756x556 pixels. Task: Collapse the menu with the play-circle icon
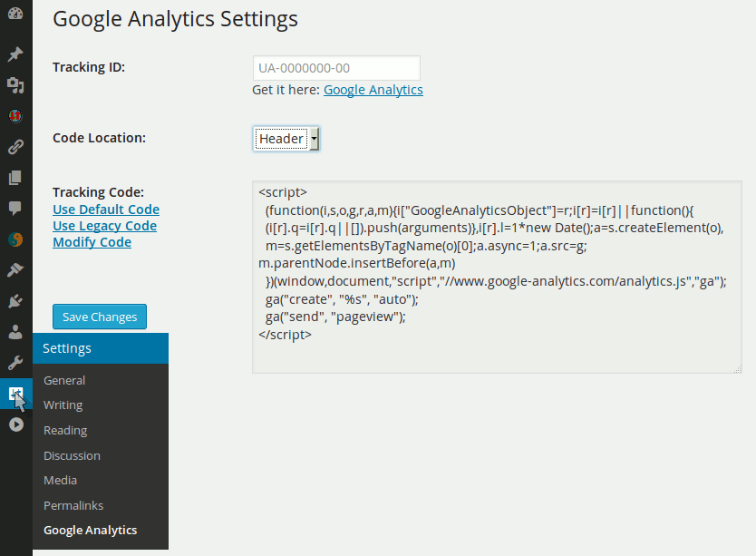pyautogui.click(x=16, y=424)
